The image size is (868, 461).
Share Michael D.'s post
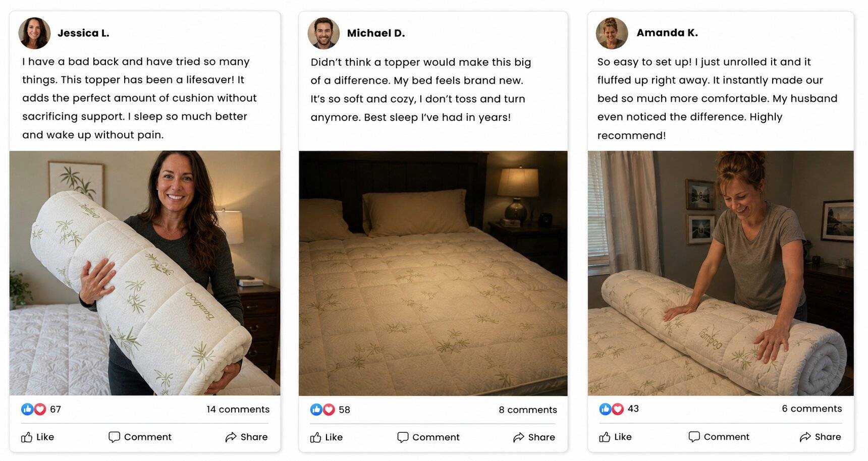pos(534,437)
